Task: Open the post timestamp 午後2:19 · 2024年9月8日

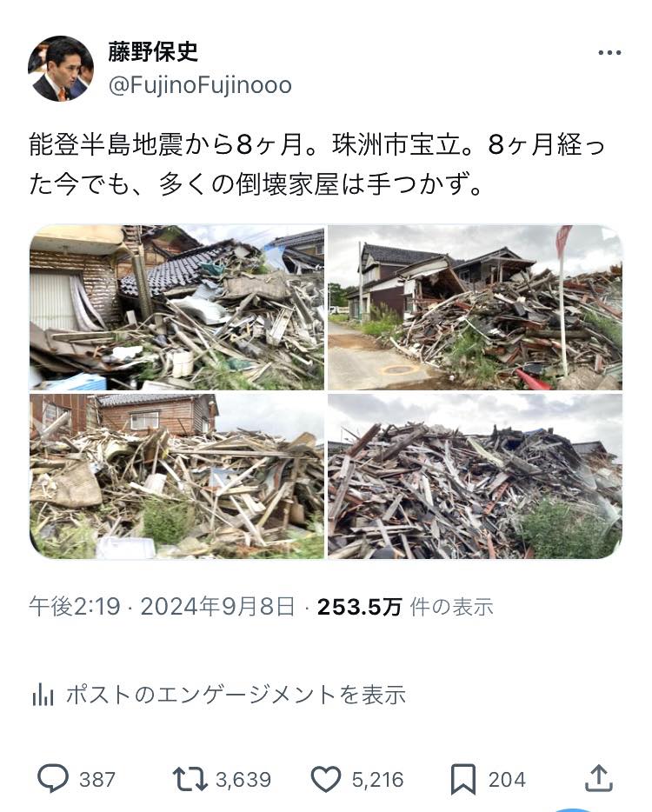Action: pyautogui.click(x=162, y=607)
